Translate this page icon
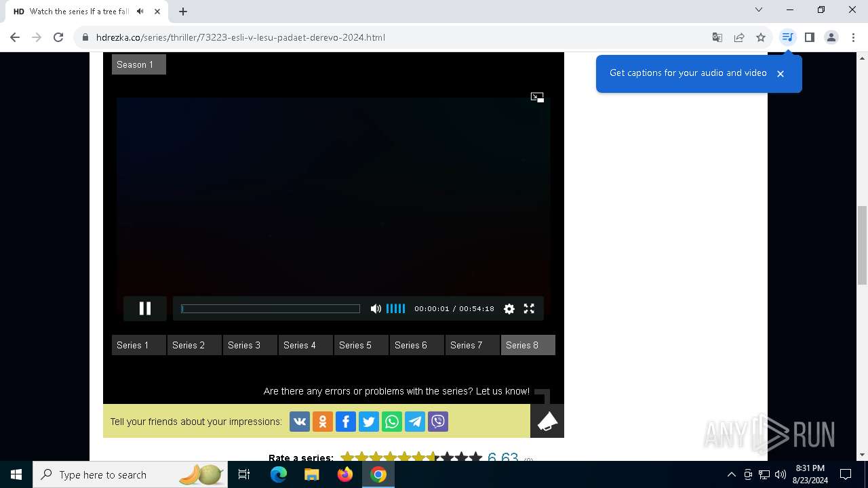The height and width of the screenshot is (488, 868). [717, 37]
